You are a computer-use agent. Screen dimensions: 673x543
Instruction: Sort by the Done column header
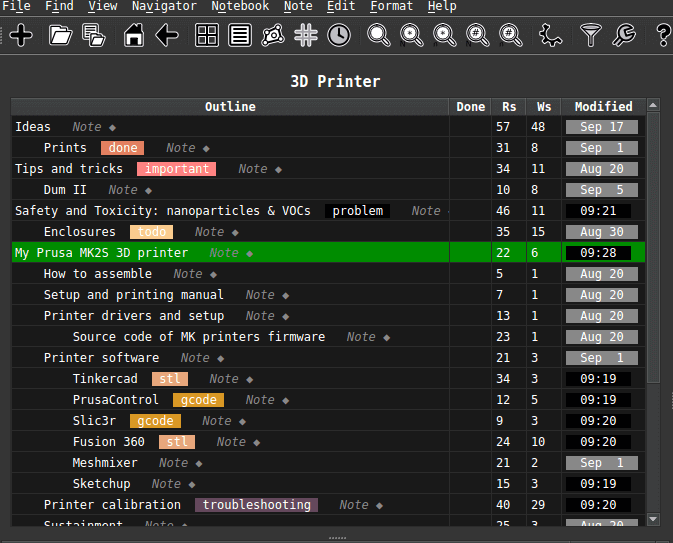coord(470,106)
